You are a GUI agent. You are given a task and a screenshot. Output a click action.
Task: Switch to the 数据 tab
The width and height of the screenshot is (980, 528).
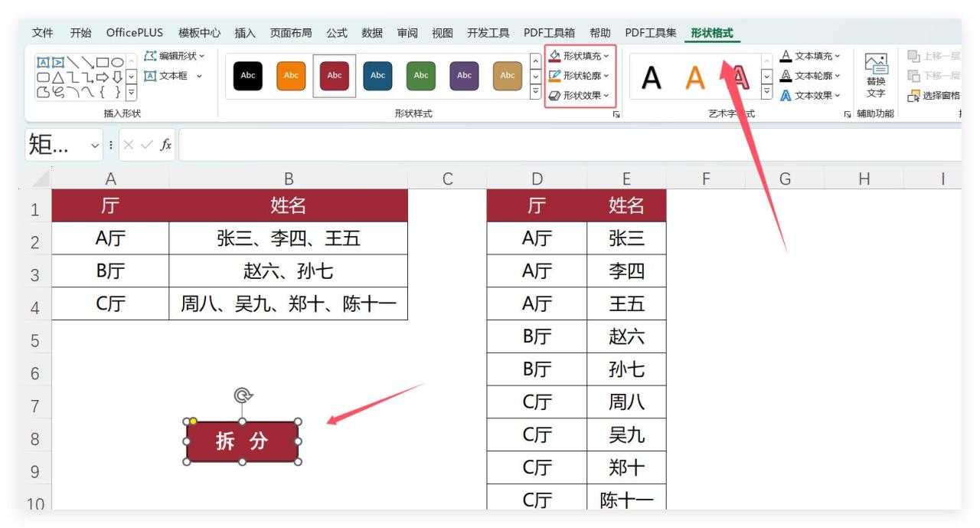click(x=372, y=33)
